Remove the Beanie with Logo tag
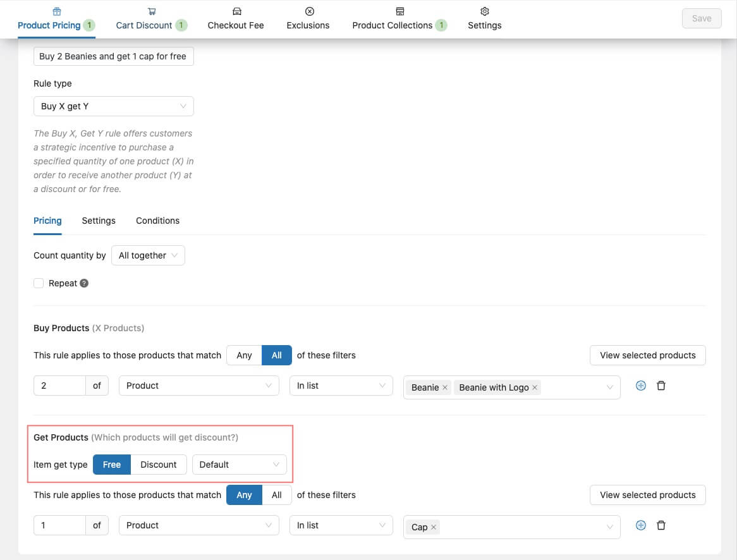Image resolution: width=737 pixels, height=560 pixels. 535,387
